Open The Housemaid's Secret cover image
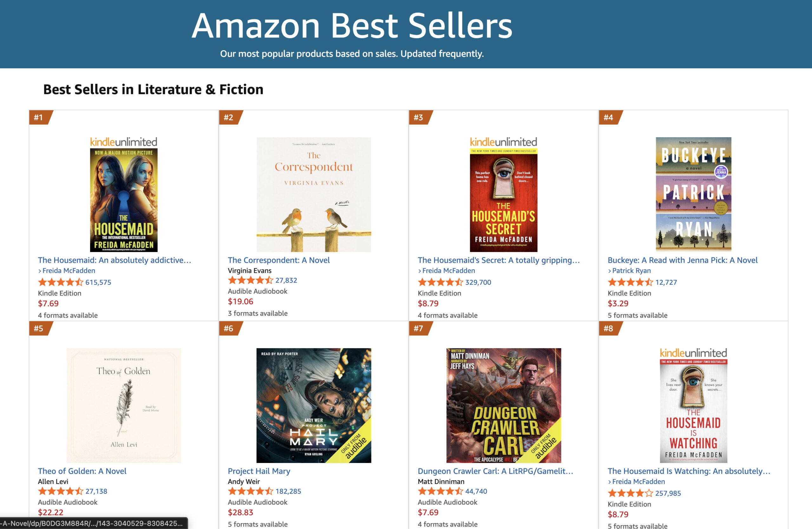The width and height of the screenshot is (812, 529). point(503,199)
